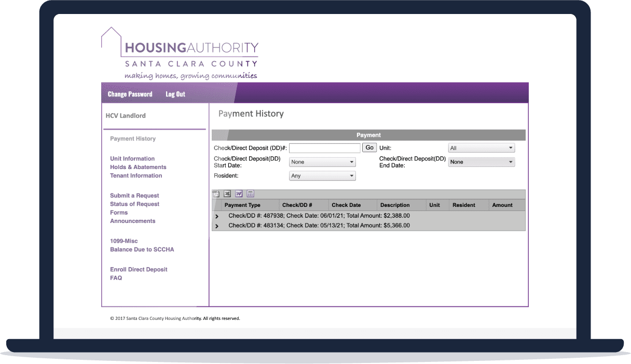Viewport: 631px width, 364px height.
Task: Click Log Out in top bar
Action: tap(175, 94)
